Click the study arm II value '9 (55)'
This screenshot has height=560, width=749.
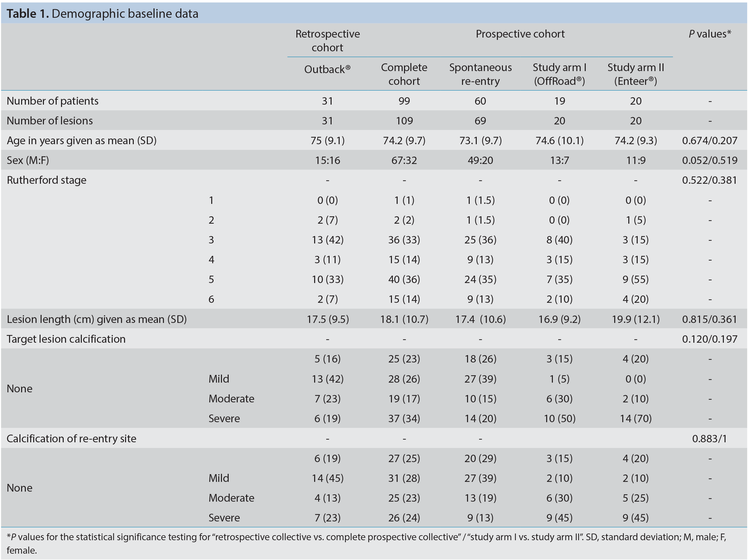636,279
